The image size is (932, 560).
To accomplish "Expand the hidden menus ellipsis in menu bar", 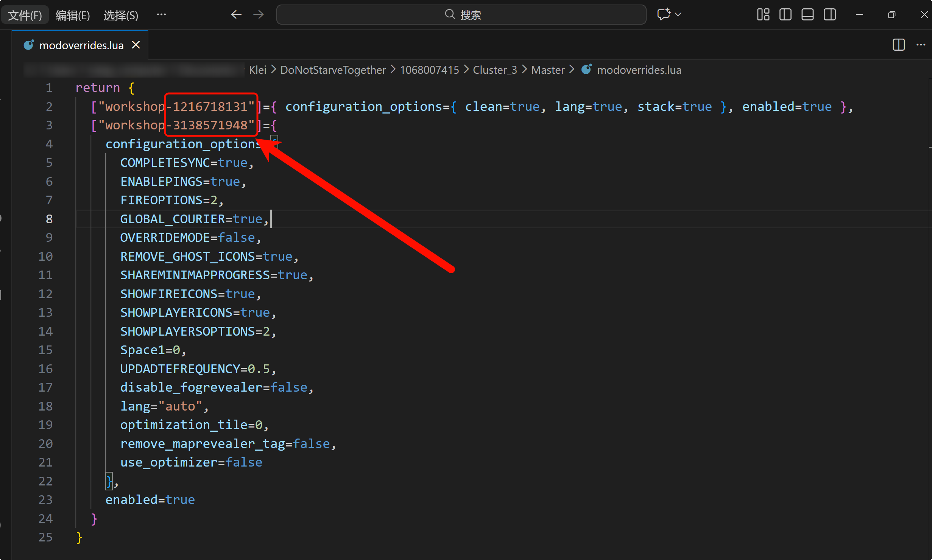I will [x=161, y=15].
